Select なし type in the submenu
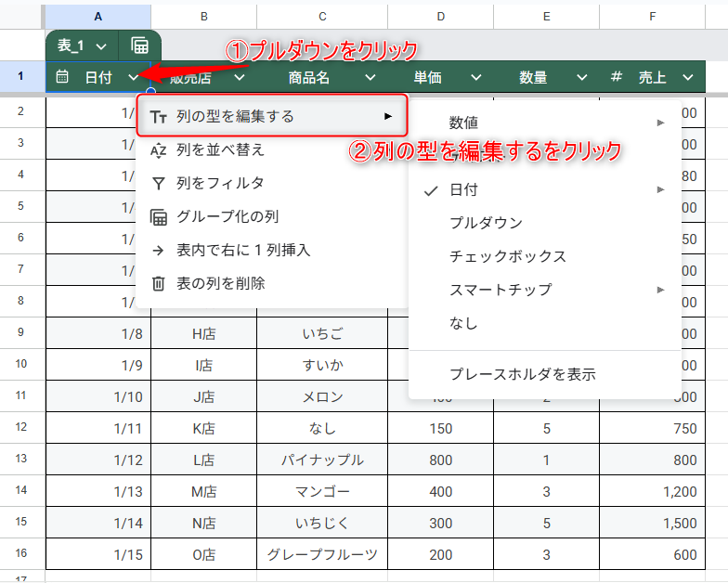Image resolution: width=728 pixels, height=583 pixels. pyautogui.click(x=464, y=323)
